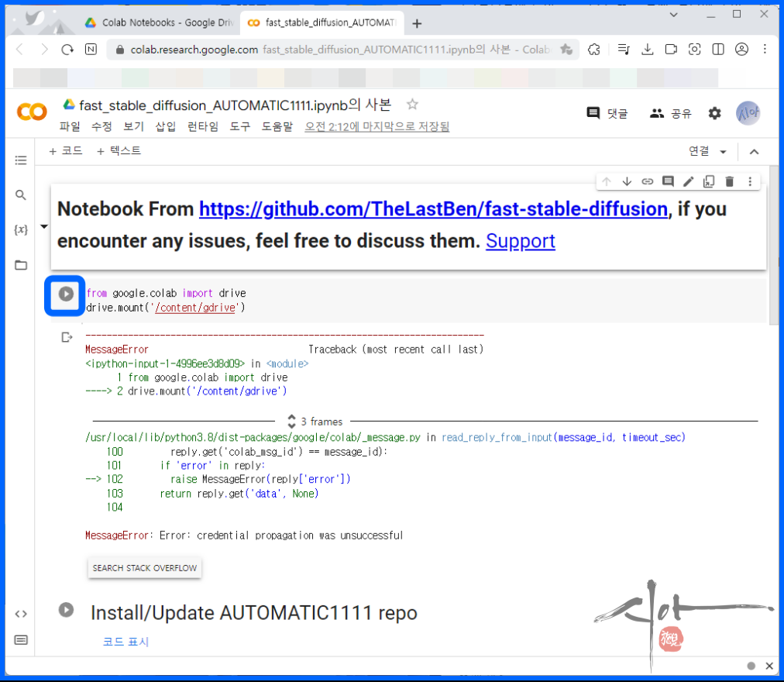Image resolution: width=784 pixels, height=682 pixels.
Task: Open browser extensions puzzle icon
Action: (x=594, y=50)
